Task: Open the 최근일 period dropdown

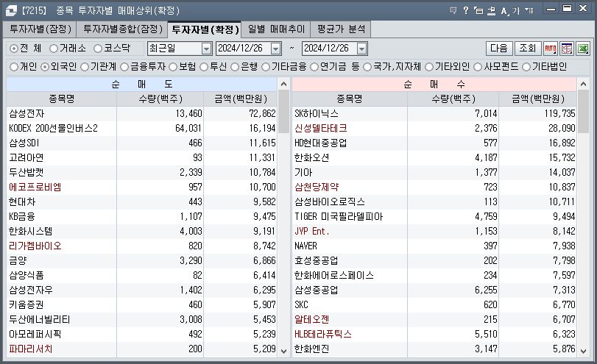Action: [206, 49]
